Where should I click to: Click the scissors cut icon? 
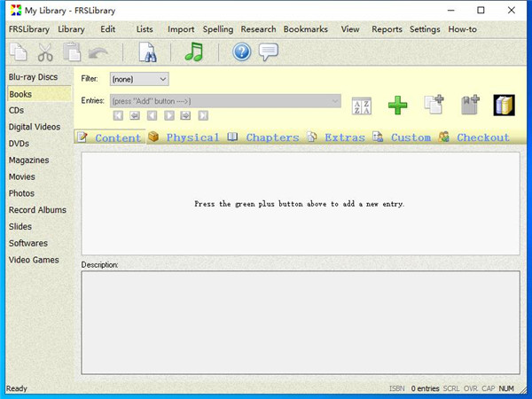click(x=46, y=52)
